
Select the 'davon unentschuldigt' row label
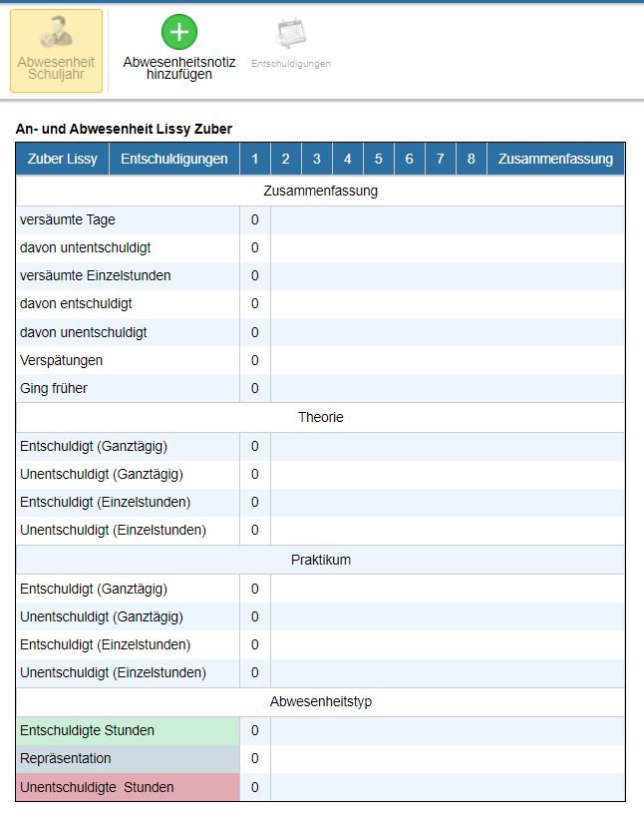coord(84,332)
